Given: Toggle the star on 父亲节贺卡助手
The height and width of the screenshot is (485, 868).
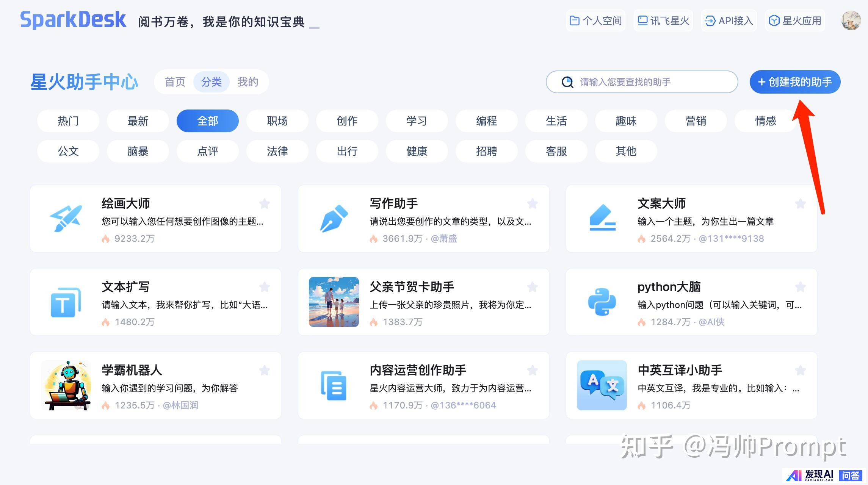Looking at the screenshot, I should point(533,287).
